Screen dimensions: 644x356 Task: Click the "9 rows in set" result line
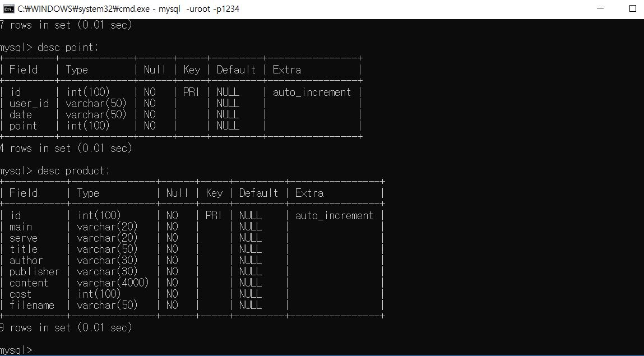click(66, 327)
